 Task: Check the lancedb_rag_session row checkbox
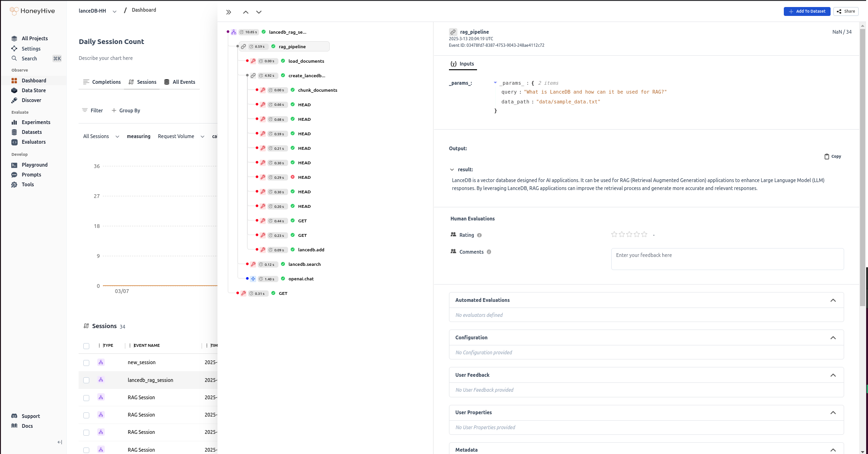[86, 380]
